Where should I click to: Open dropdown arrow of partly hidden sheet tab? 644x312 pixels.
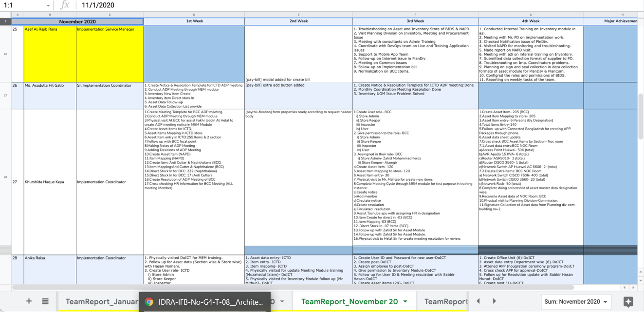pyautogui.click(x=281, y=302)
